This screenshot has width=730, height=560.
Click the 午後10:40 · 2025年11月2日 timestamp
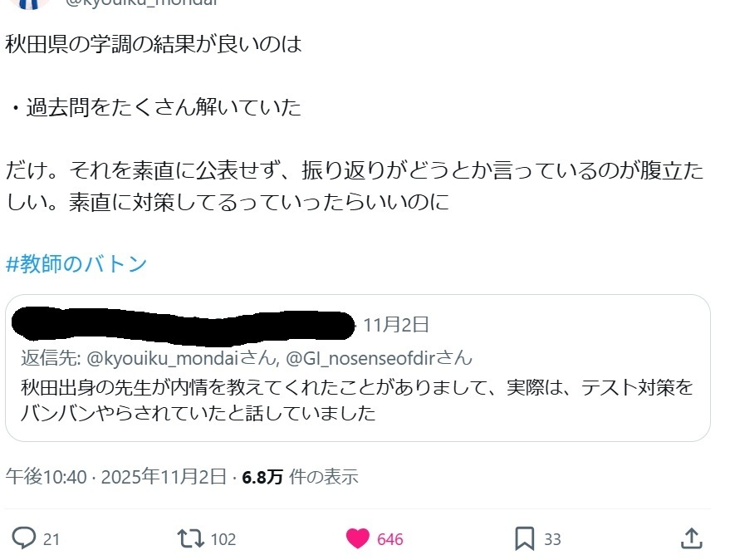pos(115,477)
